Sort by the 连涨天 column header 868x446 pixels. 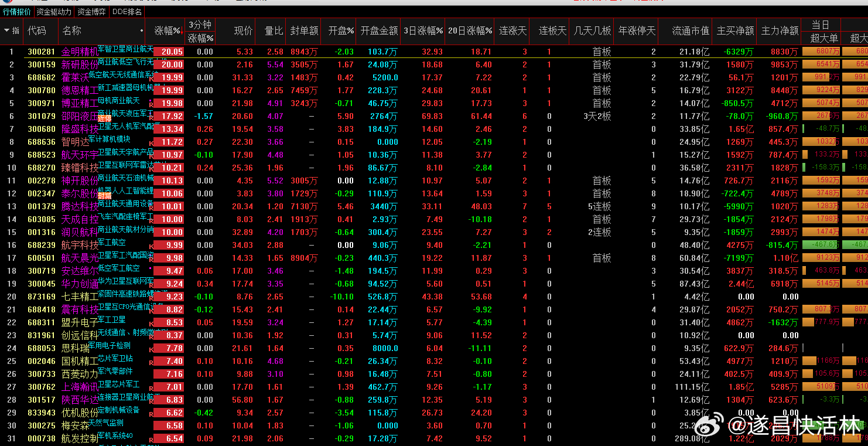click(513, 30)
